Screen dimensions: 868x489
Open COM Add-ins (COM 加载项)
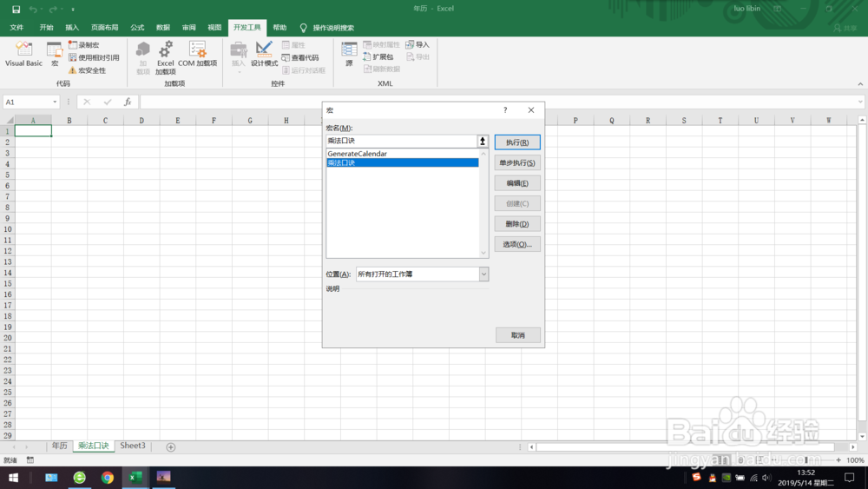(x=198, y=54)
